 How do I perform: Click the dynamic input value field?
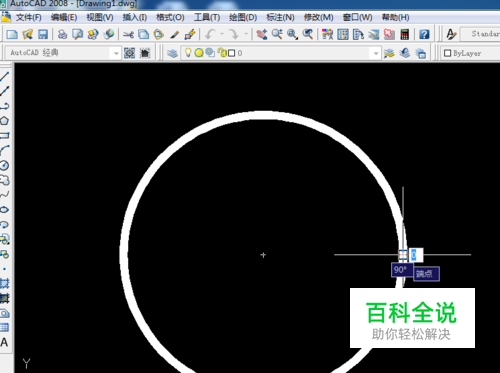click(x=416, y=255)
